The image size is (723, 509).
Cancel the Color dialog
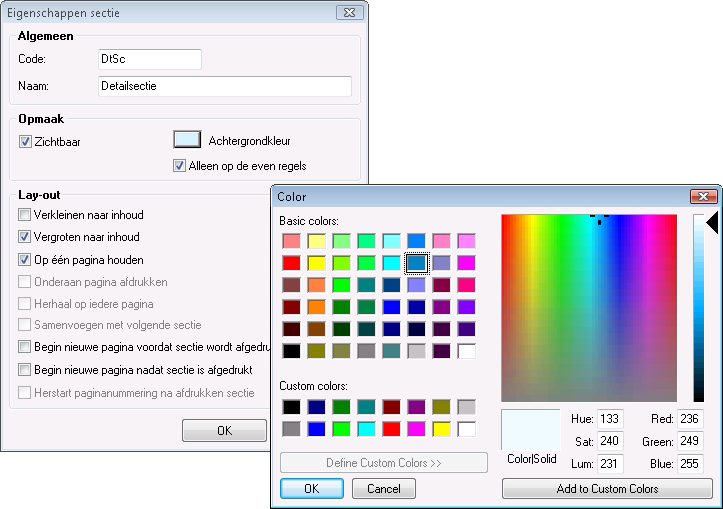click(x=384, y=488)
